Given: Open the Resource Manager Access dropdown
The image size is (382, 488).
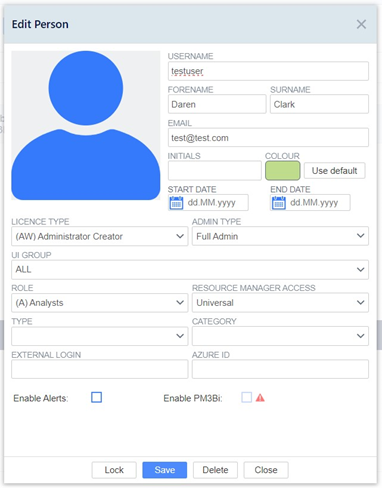Looking at the screenshot, I should (280, 303).
